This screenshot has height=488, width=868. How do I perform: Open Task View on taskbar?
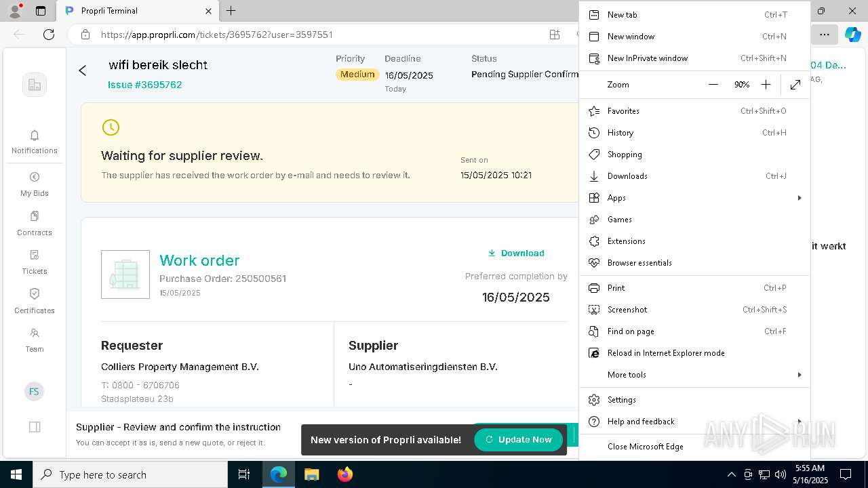(244, 474)
